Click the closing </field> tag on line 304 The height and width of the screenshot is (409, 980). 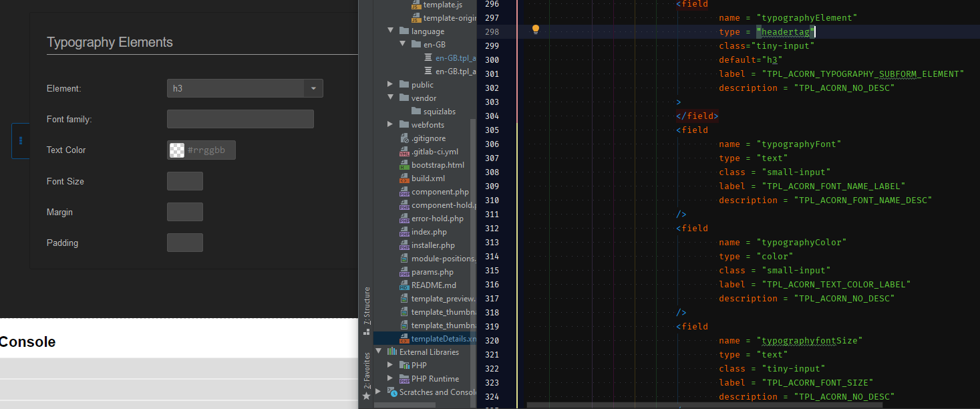click(697, 116)
